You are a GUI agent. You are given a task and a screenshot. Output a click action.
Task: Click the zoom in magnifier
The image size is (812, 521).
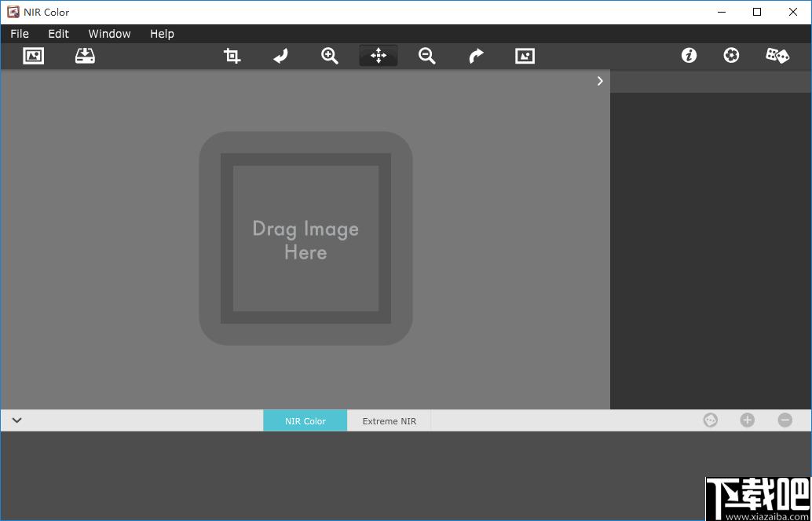(x=330, y=56)
